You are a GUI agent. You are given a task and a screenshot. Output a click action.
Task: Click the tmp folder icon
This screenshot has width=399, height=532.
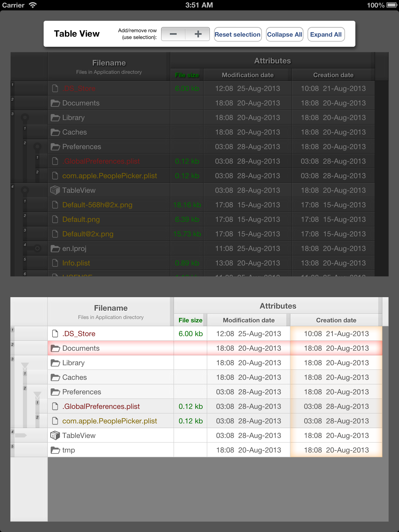point(55,450)
